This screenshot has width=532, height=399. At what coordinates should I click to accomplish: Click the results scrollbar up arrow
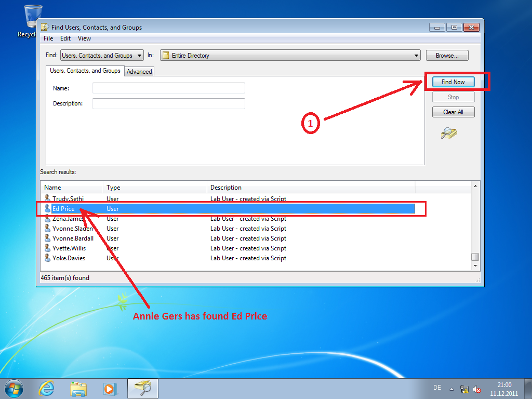coord(475,186)
